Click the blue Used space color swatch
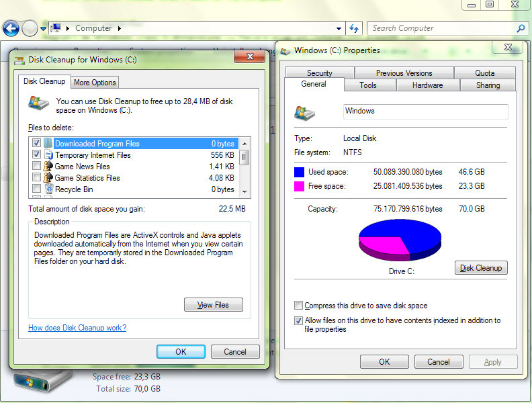Image resolution: width=532 pixels, height=403 pixels. coord(299,172)
